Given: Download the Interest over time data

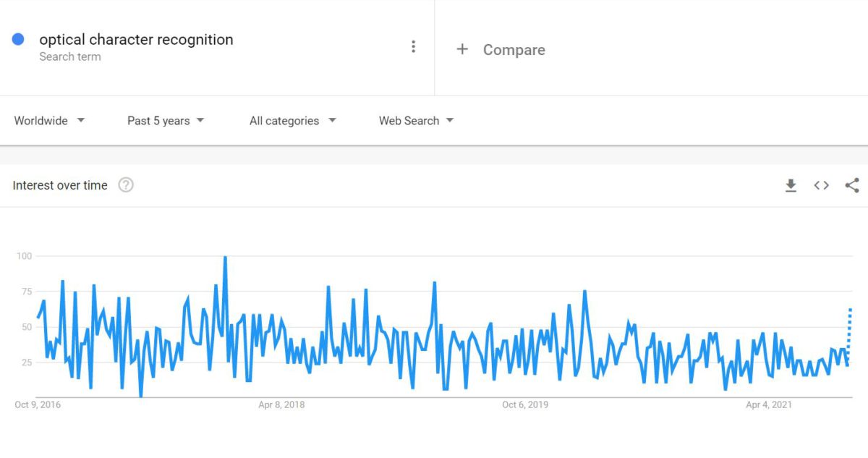Looking at the screenshot, I should (791, 185).
